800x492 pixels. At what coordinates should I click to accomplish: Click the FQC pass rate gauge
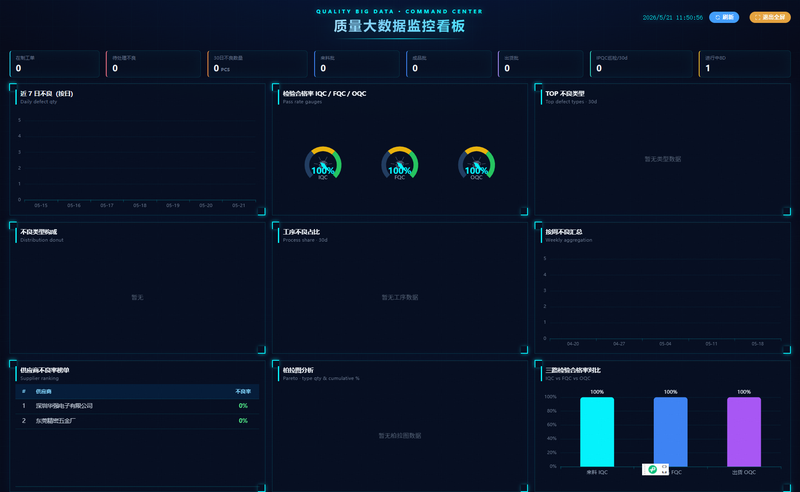[399, 163]
